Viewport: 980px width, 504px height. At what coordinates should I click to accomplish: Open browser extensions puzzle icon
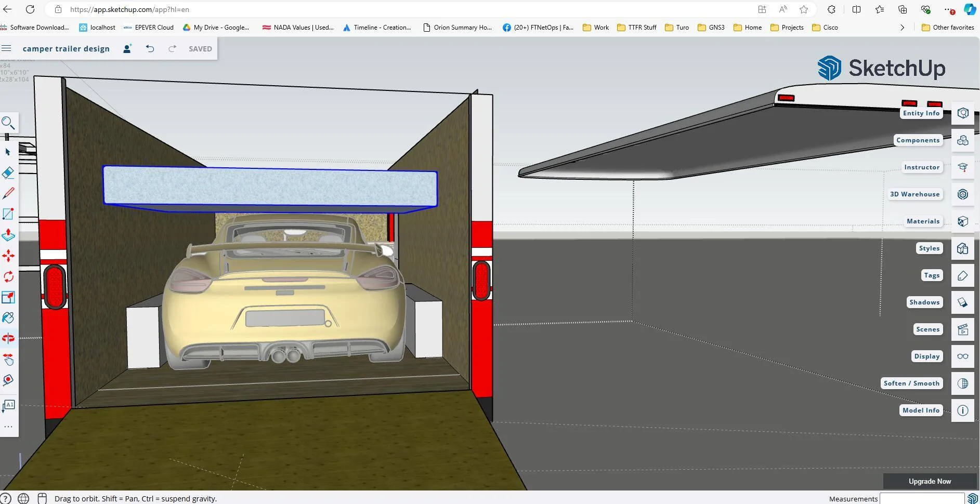[x=831, y=9]
